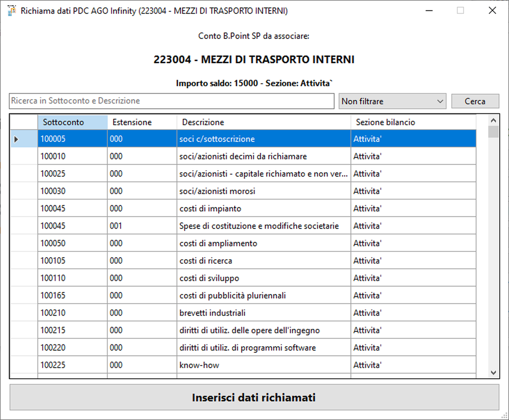This screenshot has height=420, width=509.
Task: Select the cell 100050
Action: click(73, 243)
